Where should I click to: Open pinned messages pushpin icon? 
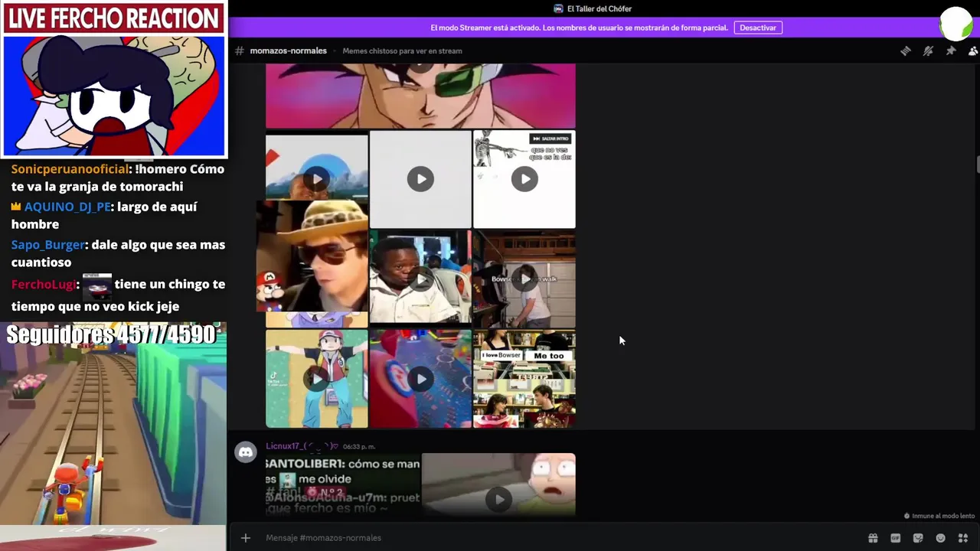click(951, 51)
